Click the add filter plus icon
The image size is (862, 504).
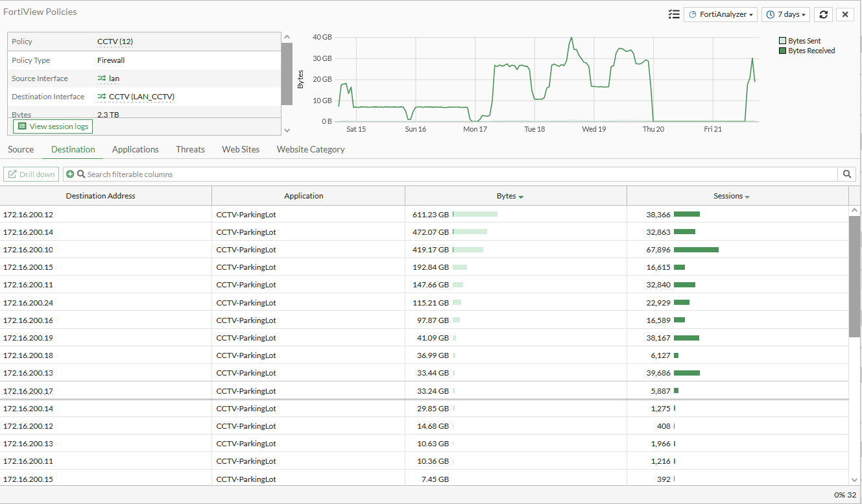[x=70, y=174]
